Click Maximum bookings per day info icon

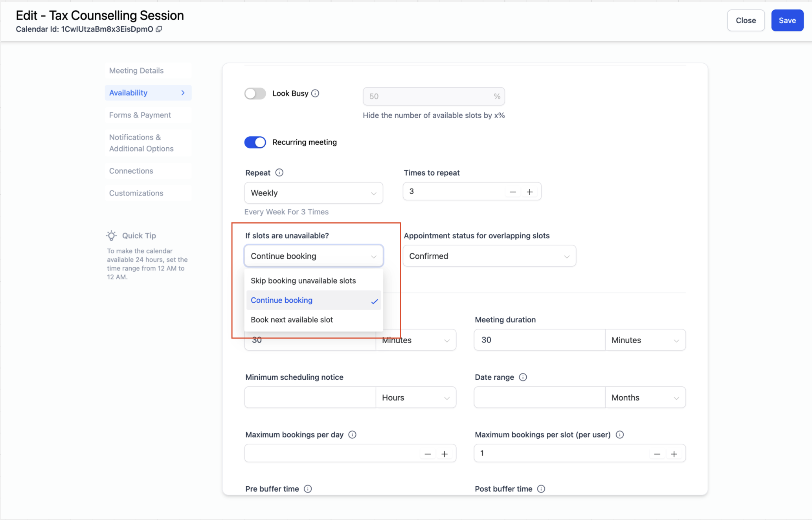click(352, 434)
